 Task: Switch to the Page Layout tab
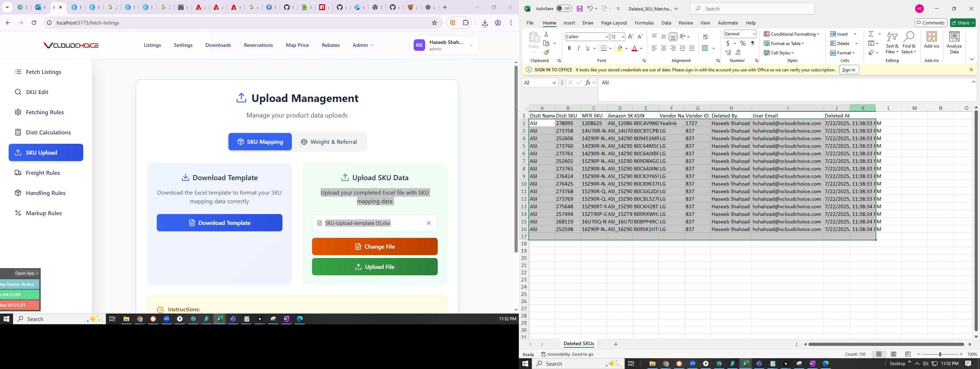click(614, 23)
